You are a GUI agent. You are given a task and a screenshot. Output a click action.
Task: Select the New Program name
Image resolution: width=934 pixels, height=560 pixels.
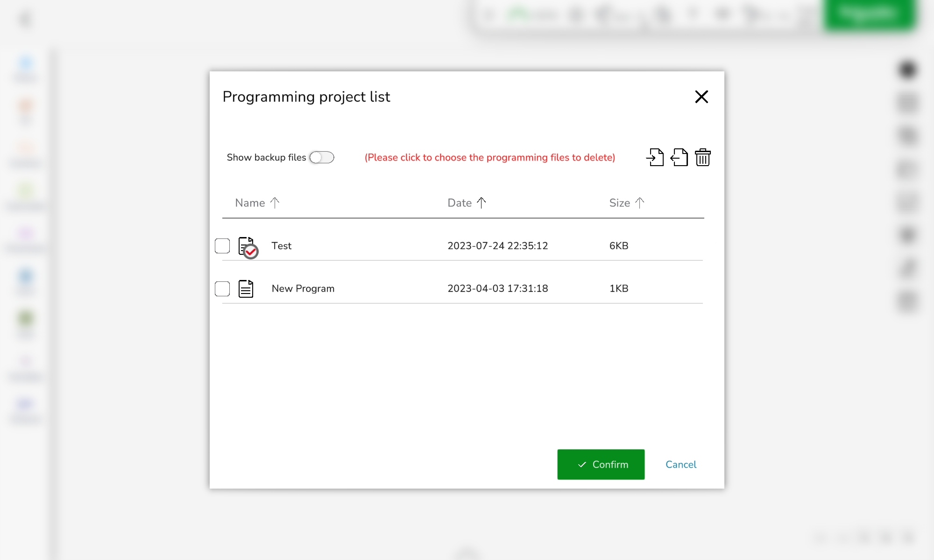coord(303,289)
